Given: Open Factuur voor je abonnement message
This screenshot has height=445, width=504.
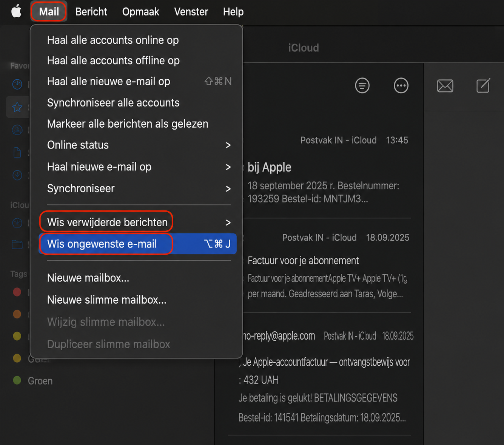Looking at the screenshot, I should point(327,266).
